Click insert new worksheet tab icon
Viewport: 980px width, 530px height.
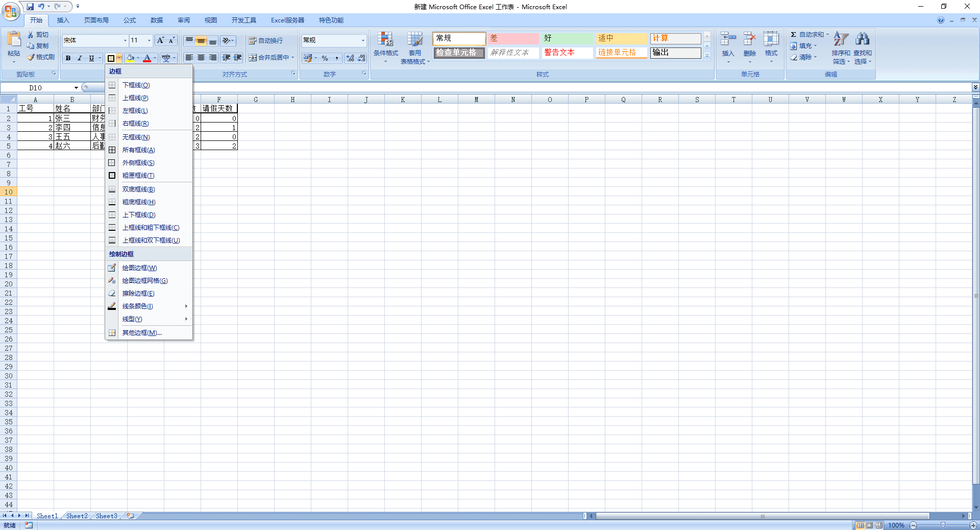coord(131,516)
